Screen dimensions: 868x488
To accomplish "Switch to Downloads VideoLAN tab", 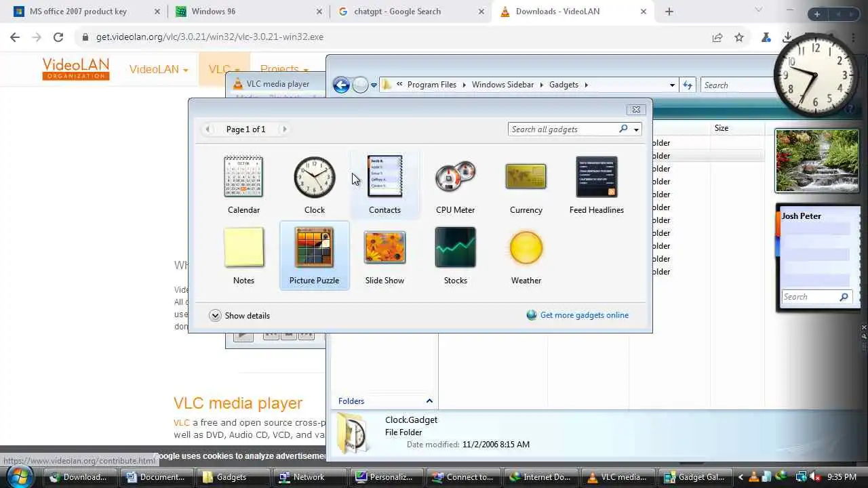I will tap(574, 12).
